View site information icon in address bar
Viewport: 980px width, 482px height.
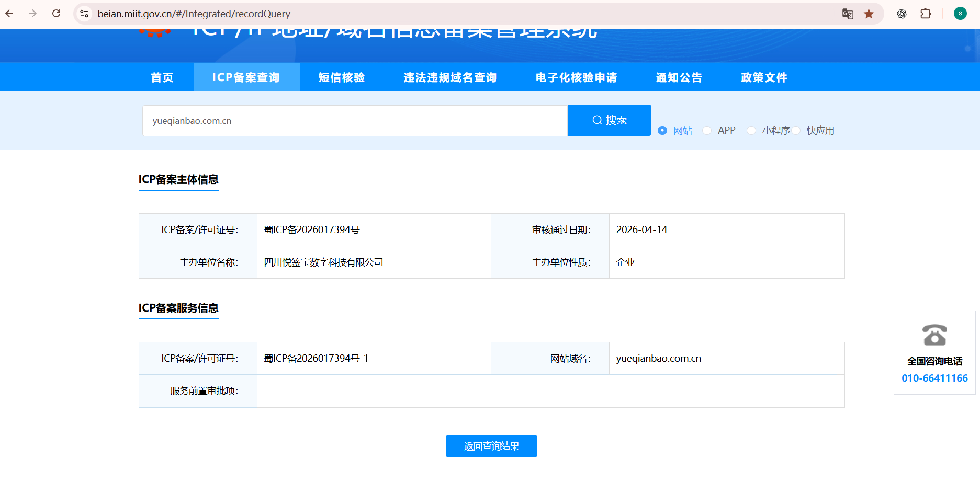coord(84,14)
